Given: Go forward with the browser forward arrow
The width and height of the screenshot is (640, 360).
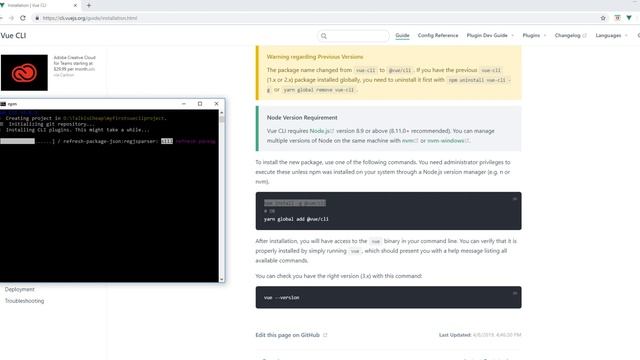Looking at the screenshot, I should point(11,18).
